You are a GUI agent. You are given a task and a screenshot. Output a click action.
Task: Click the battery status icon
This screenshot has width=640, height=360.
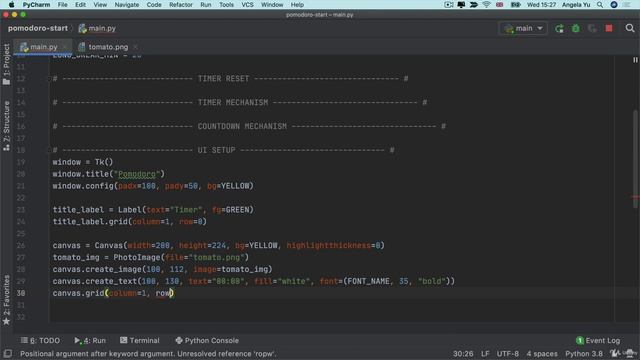pyautogui.click(x=516, y=5)
